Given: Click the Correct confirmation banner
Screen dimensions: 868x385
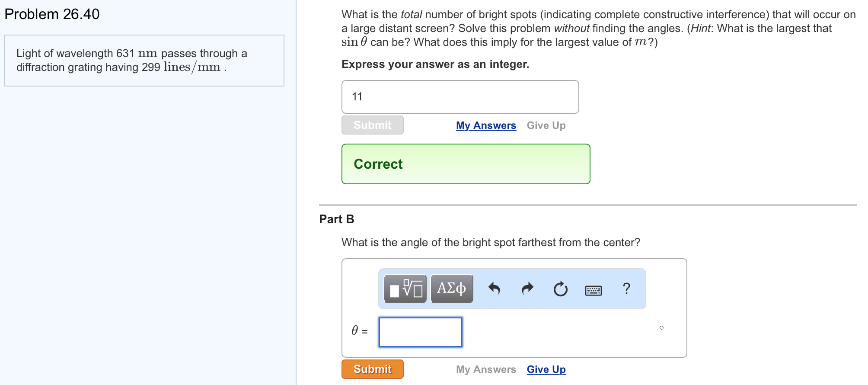Looking at the screenshot, I should [466, 164].
